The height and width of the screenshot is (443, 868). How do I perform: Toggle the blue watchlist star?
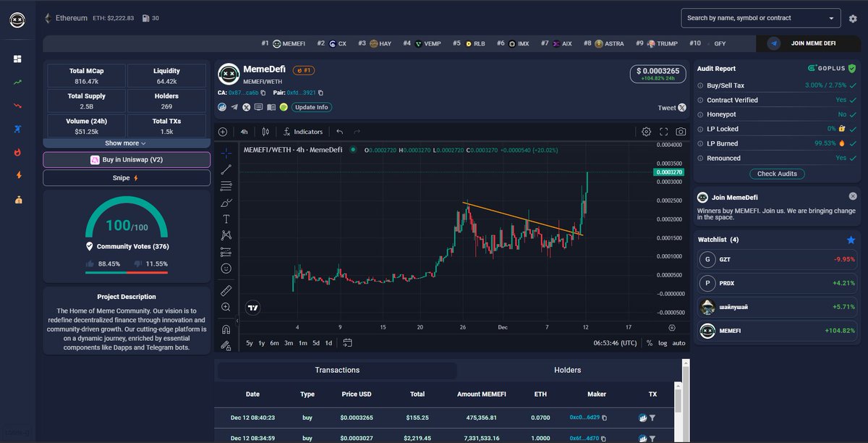tap(851, 240)
